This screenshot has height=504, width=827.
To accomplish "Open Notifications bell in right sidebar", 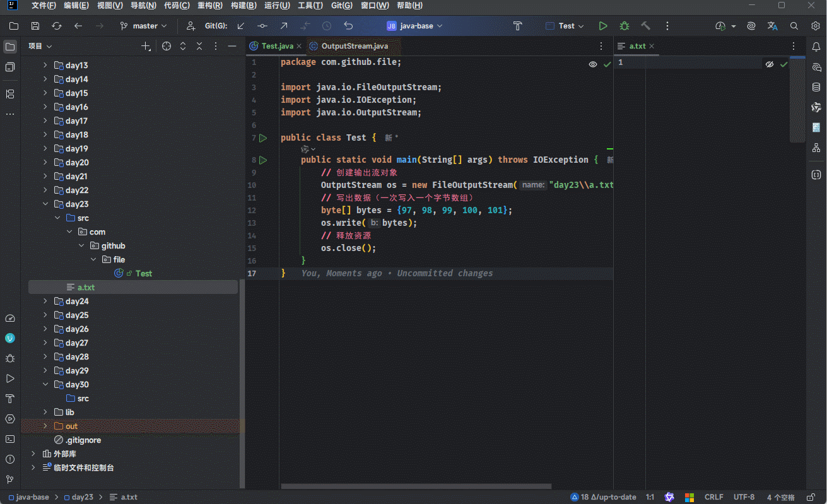I will point(816,47).
